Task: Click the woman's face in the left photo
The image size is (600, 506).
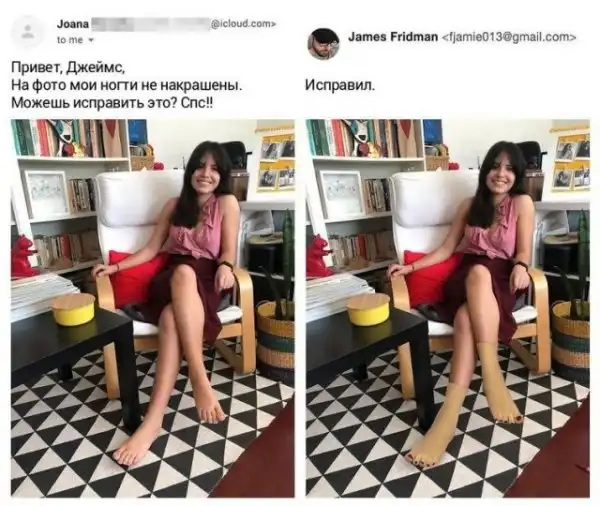Action: click(x=204, y=173)
